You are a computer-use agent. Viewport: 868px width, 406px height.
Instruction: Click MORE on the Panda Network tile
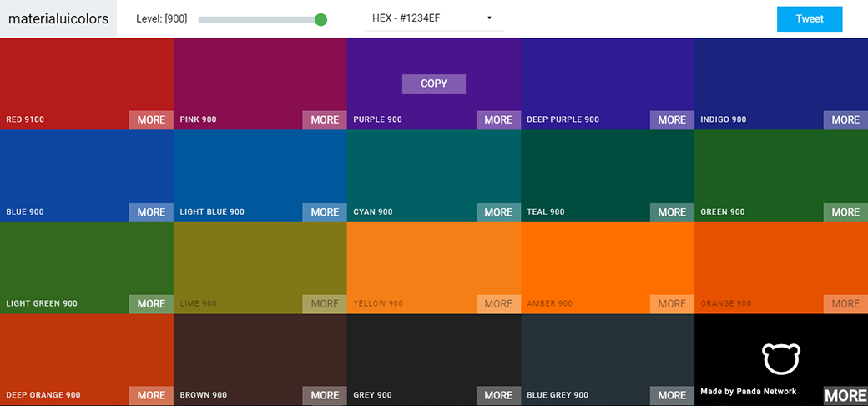point(845,396)
